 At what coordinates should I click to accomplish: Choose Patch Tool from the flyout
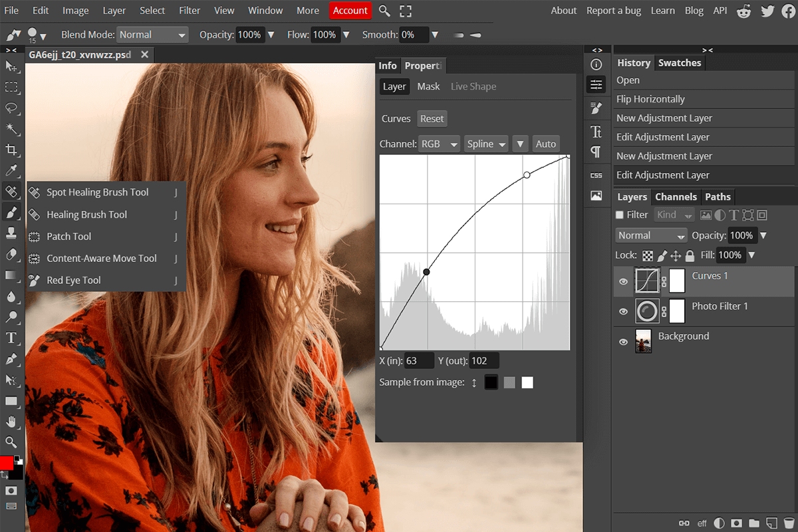coord(106,237)
